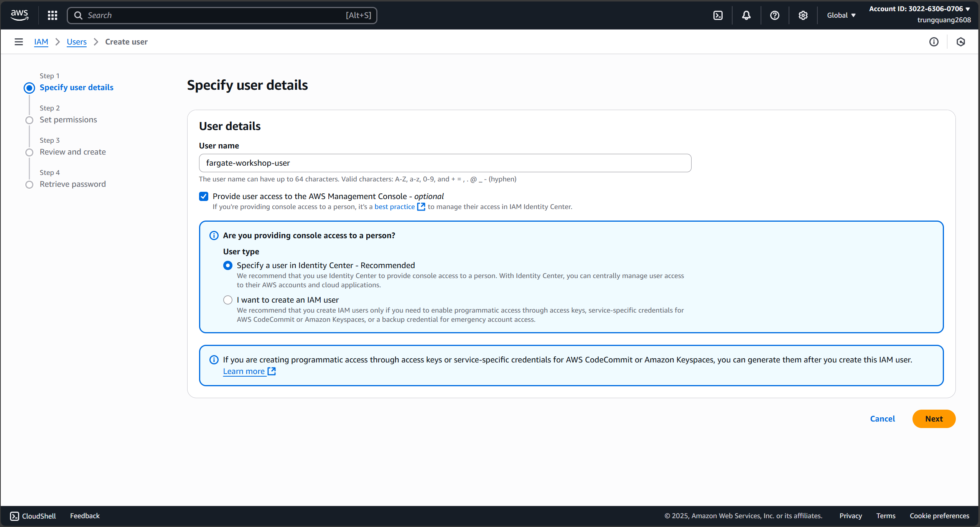
Task: Click the CloudShell icon in the footer
Action: (15, 516)
